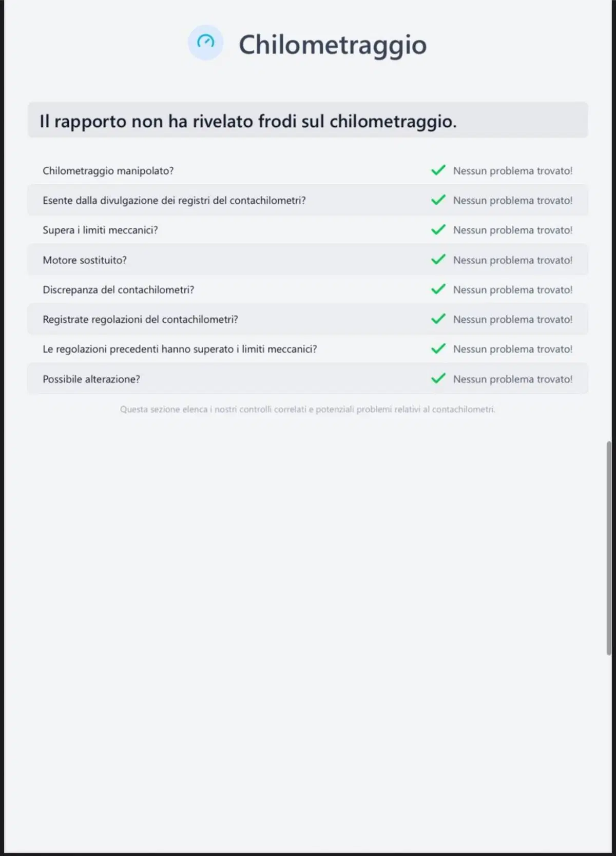Image resolution: width=616 pixels, height=856 pixels.
Task: Click the no-fraud summary banner
Action: click(x=307, y=120)
